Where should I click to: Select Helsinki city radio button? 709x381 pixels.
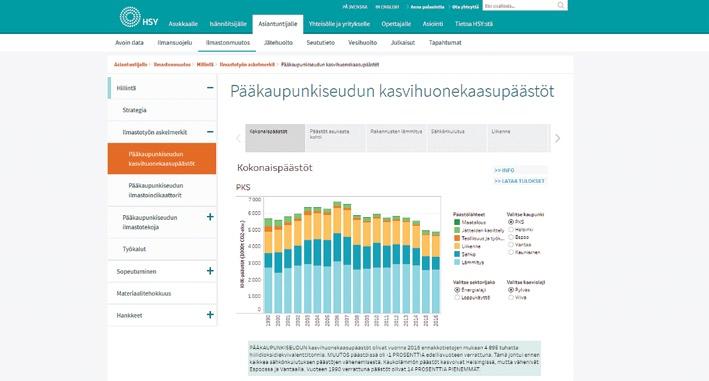[x=511, y=230]
